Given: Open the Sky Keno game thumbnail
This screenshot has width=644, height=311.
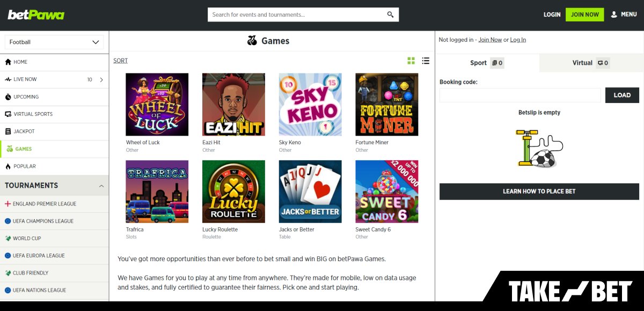Looking at the screenshot, I should click(x=310, y=105).
